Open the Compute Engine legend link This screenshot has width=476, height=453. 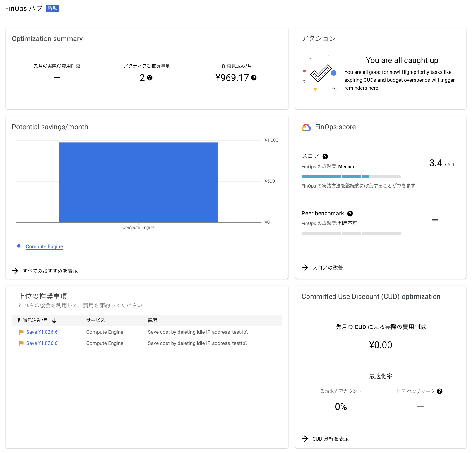click(x=44, y=246)
